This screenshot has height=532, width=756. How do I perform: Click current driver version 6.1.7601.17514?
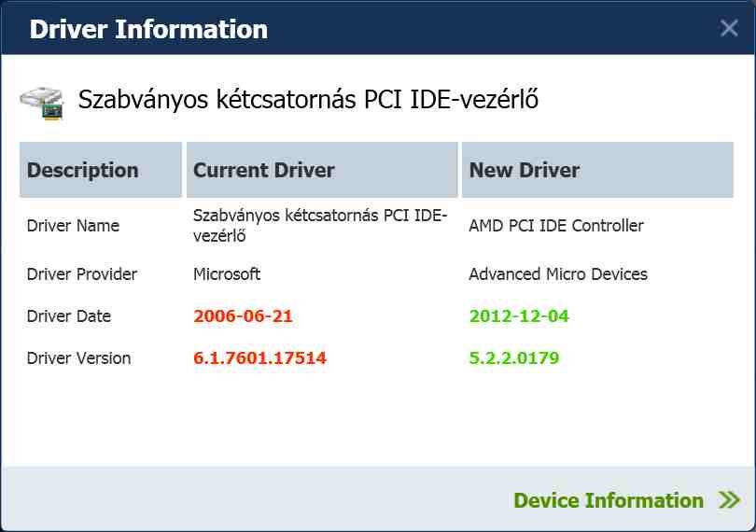click(x=259, y=358)
